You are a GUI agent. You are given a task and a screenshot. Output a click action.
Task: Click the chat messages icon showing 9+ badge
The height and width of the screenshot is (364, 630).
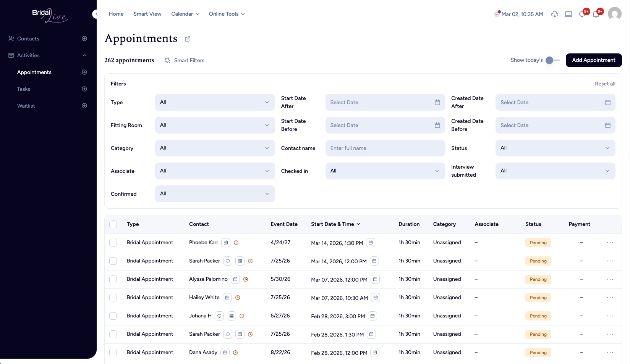(582, 14)
